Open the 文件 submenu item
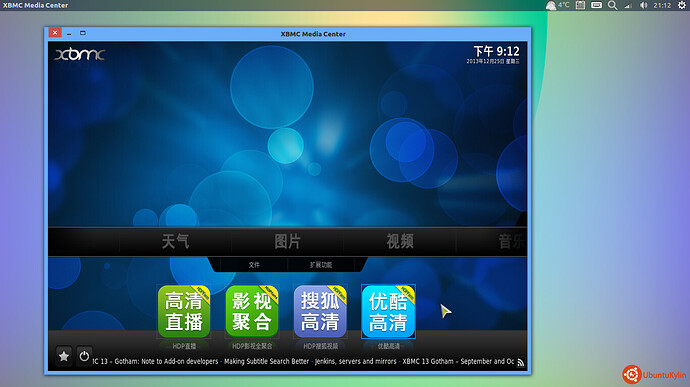The height and width of the screenshot is (387, 690). [254, 265]
